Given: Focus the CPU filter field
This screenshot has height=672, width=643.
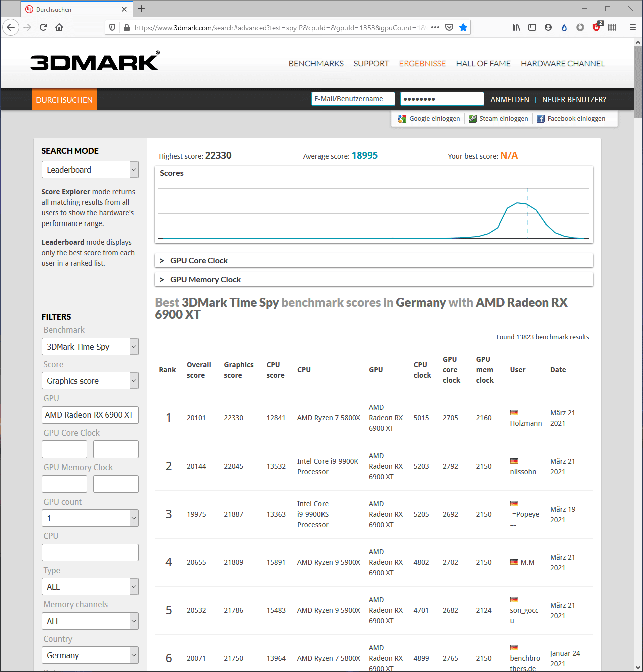Looking at the screenshot, I should [90, 553].
